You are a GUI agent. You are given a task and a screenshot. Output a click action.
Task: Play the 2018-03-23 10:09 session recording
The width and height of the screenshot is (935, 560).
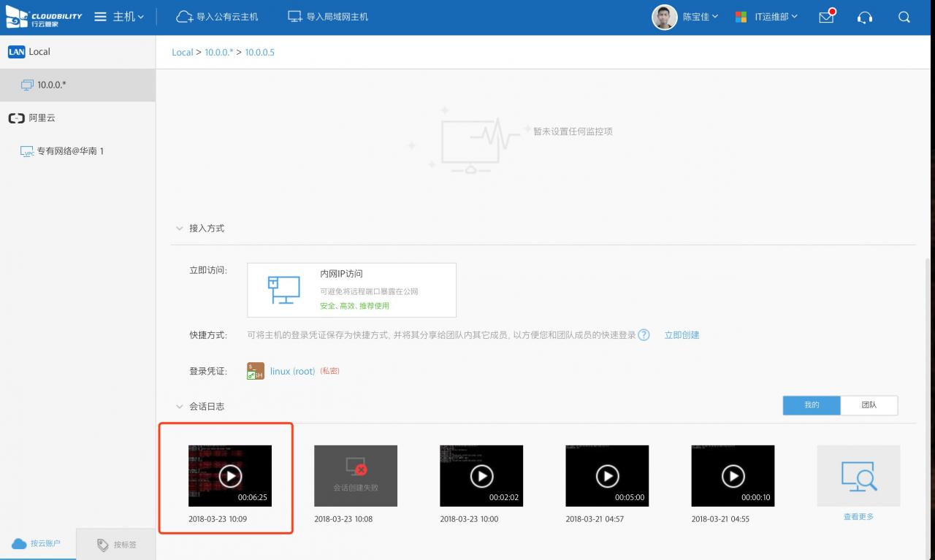click(x=230, y=476)
